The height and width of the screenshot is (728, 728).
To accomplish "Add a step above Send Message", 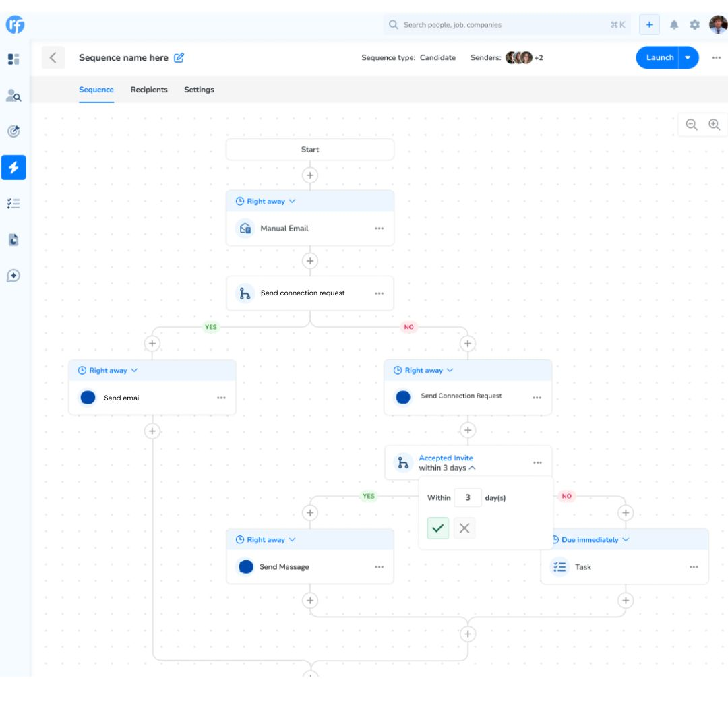I will [310, 513].
